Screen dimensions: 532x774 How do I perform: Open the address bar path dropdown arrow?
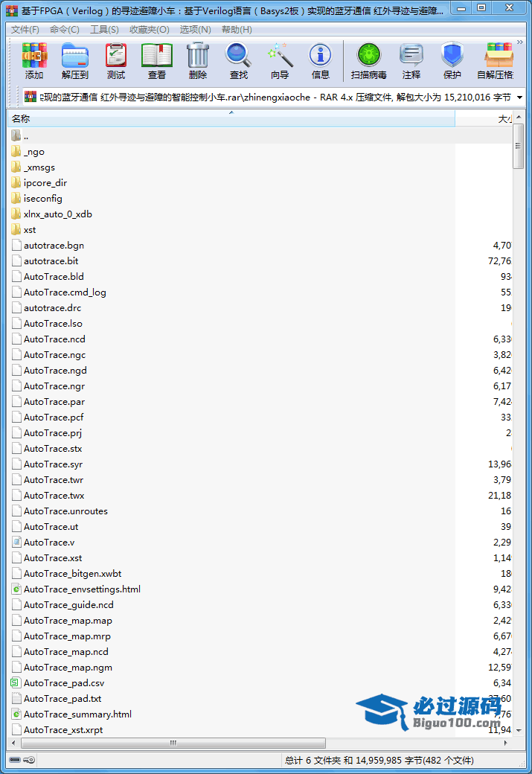tap(519, 97)
